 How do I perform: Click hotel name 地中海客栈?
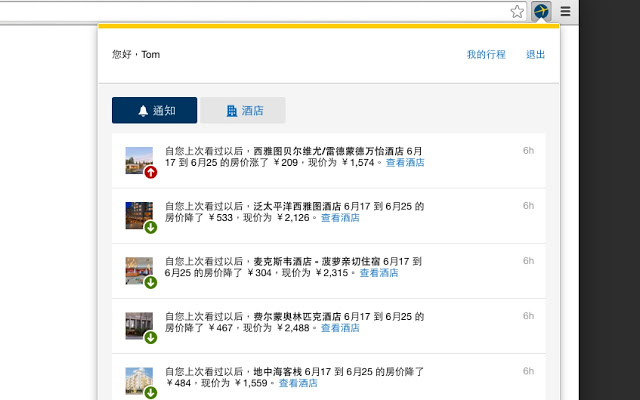[x=278, y=372]
